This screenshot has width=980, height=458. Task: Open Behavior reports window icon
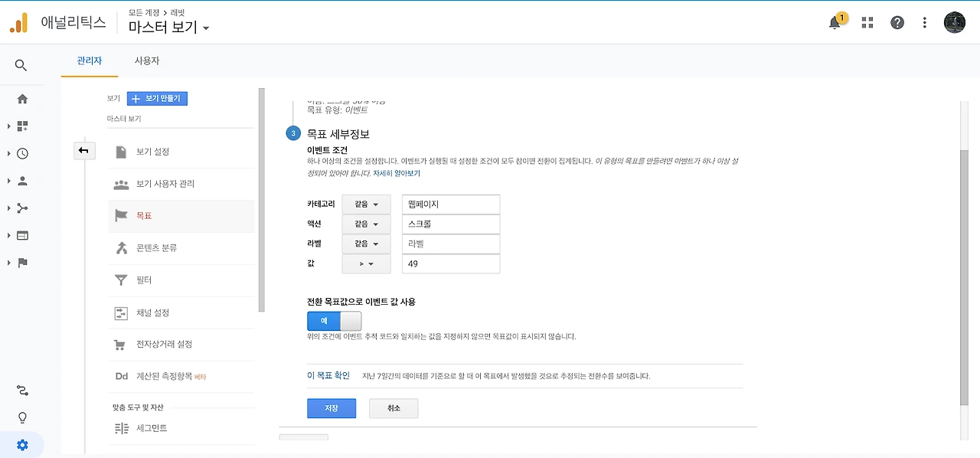pos(22,235)
